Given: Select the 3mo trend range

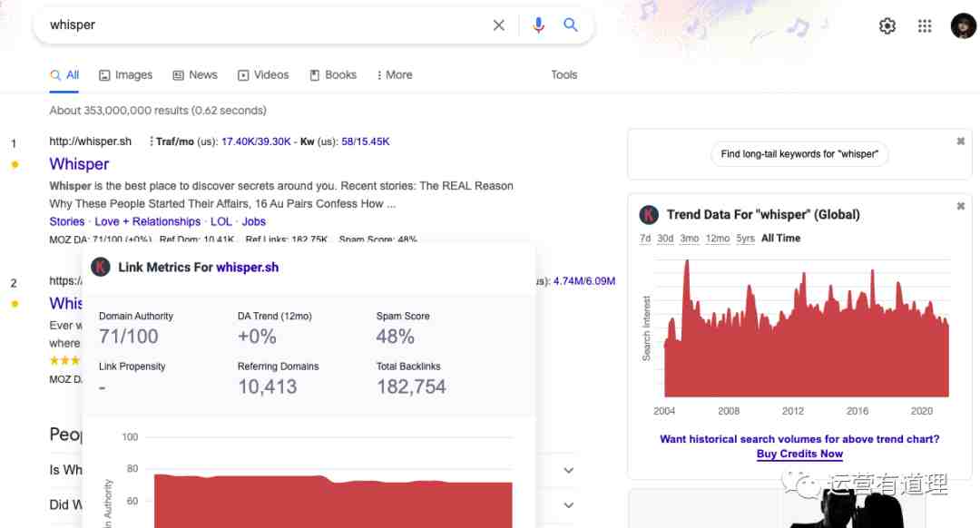Looking at the screenshot, I should coord(690,239).
